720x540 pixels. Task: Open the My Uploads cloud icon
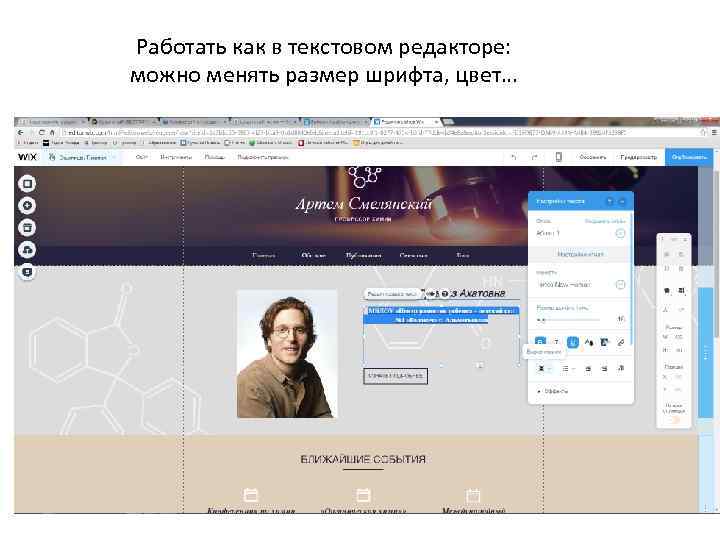click(27, 250)
